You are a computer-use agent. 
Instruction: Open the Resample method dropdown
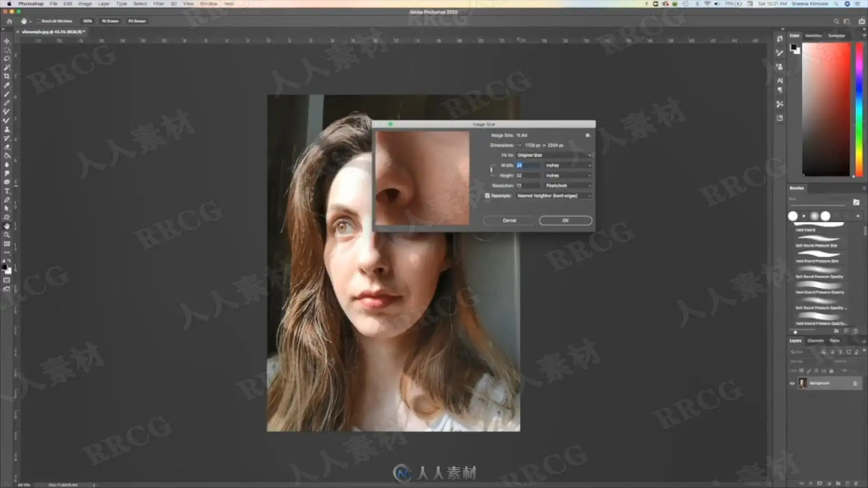tap(554, 196)
